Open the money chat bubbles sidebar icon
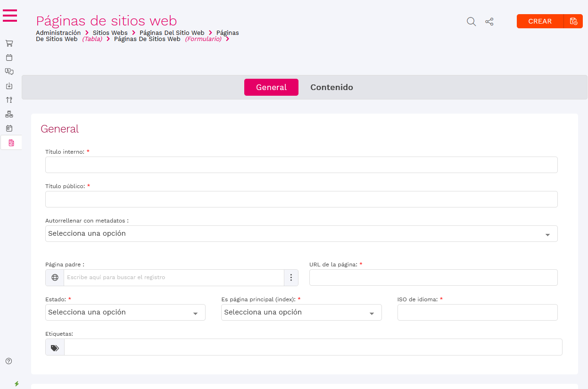This screenshot has width=588, height=389. pyautogui.click(x=9, y=72)
